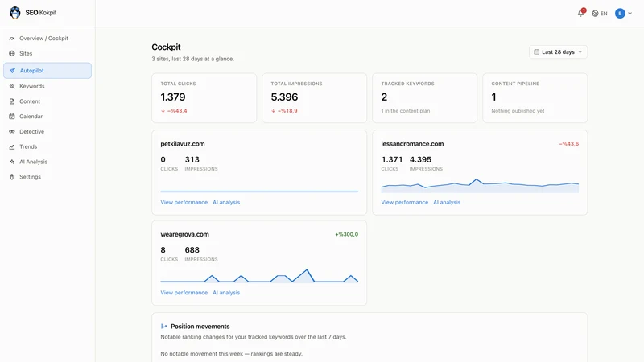The image size is (644, 362).
Task: Open AI analysis for lessandromance.com
Action: click(447, 203)
